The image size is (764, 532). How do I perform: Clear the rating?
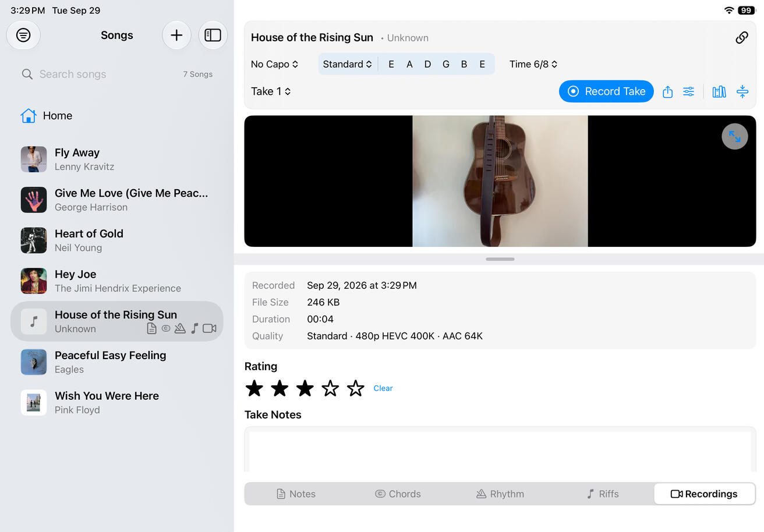click(383, 388)
